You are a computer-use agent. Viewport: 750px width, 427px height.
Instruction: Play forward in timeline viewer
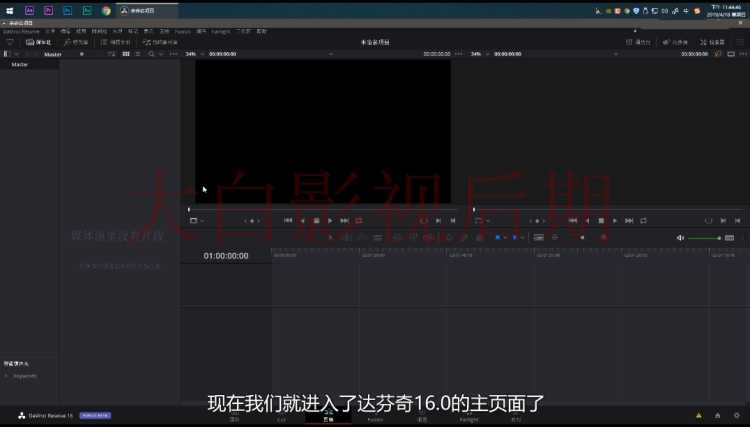coord(615,221)
